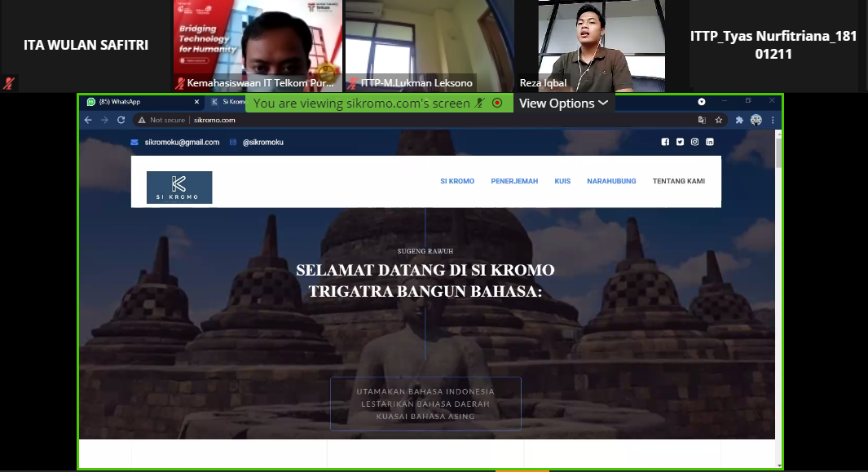868x472 pixels.
Task: Go back using the browser back arrow
Action: (x=88, y=120)
